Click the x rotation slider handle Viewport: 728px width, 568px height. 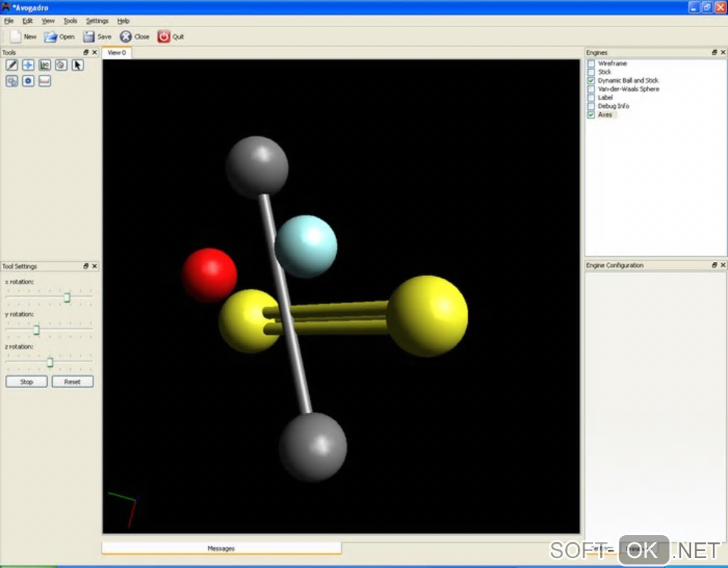67,297
